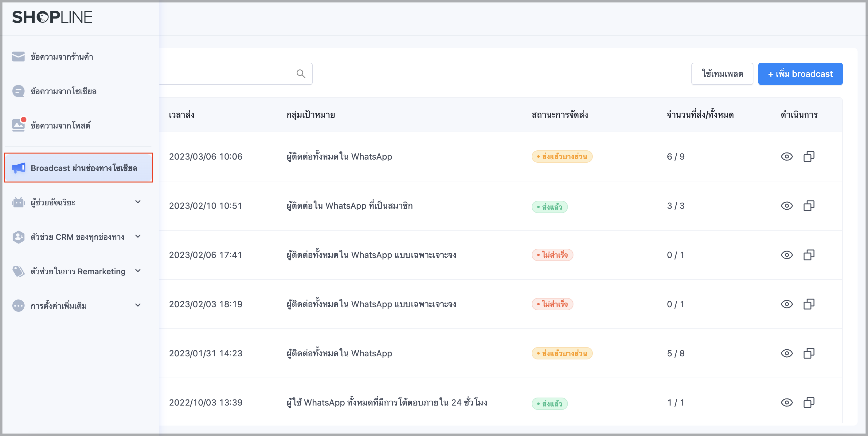The width and height of the screenshot is (868, 436).
Task: Click the สถานะการจัดส่ง column header
Action: [560, 115]
